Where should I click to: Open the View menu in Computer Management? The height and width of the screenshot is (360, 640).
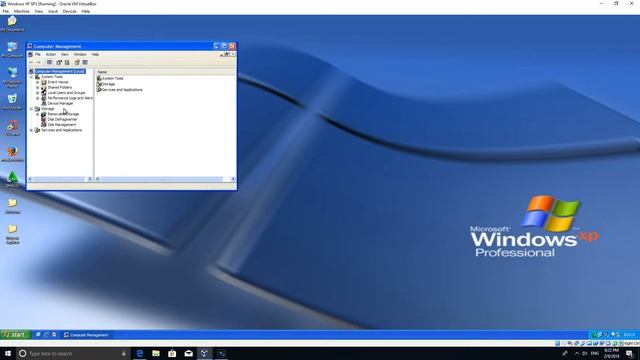point(64,54)
